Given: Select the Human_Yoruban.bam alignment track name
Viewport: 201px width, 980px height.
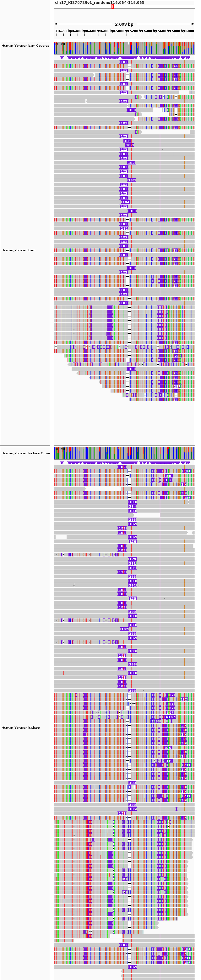Looking at the screenshot, I should coord(18,250).
